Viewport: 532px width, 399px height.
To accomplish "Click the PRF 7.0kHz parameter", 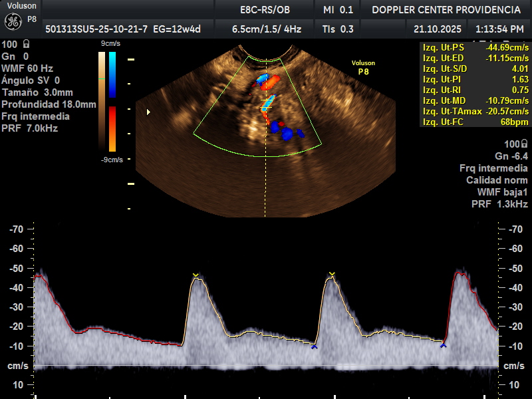I will click(29, 128).
